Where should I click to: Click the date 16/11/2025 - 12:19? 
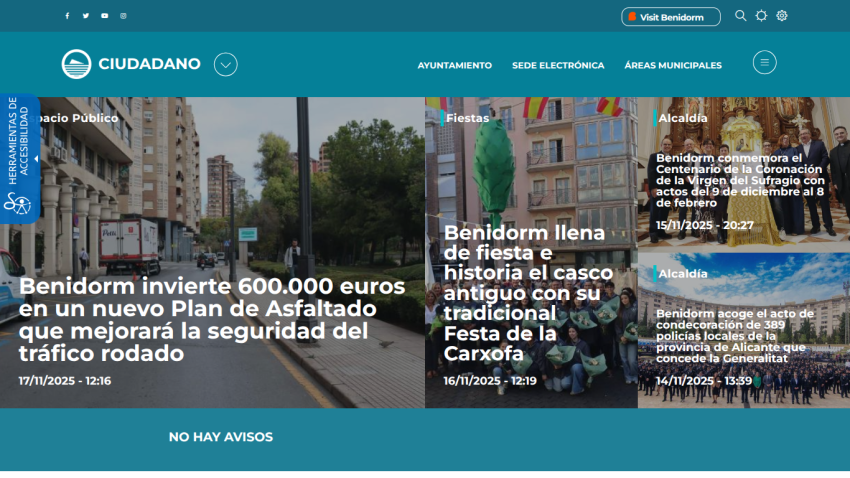[x=490, y=380]
